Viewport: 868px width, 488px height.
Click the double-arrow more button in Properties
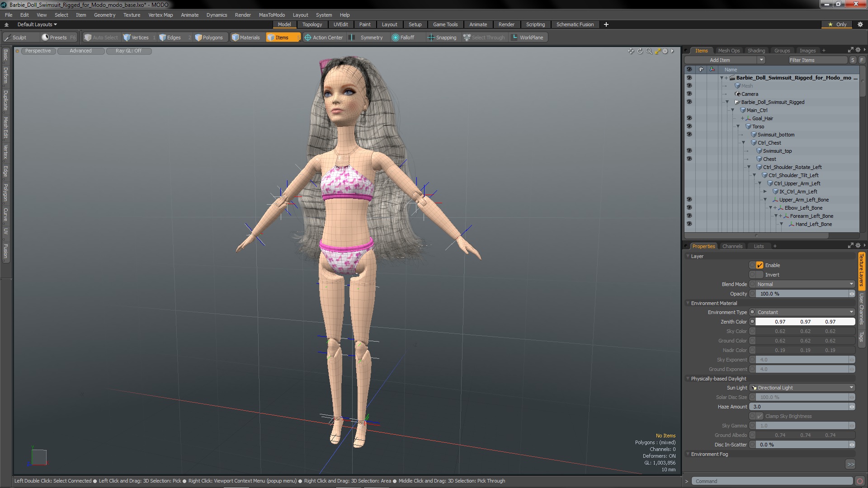tap(850, 465)
